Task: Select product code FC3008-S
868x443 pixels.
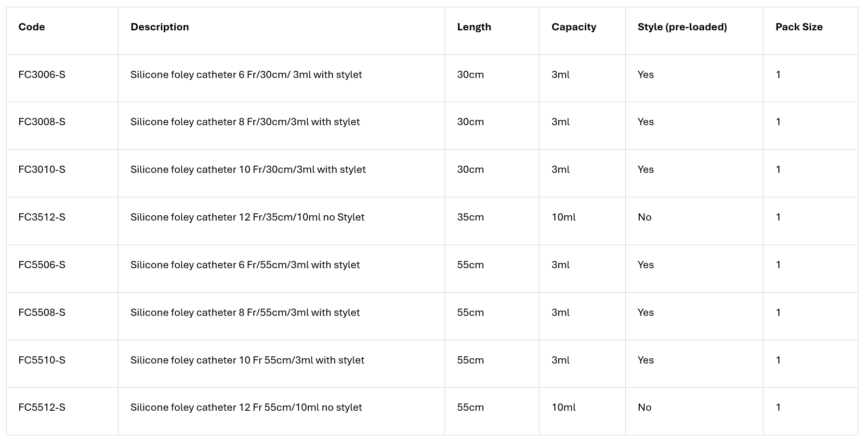Action: tap(42, 122)
